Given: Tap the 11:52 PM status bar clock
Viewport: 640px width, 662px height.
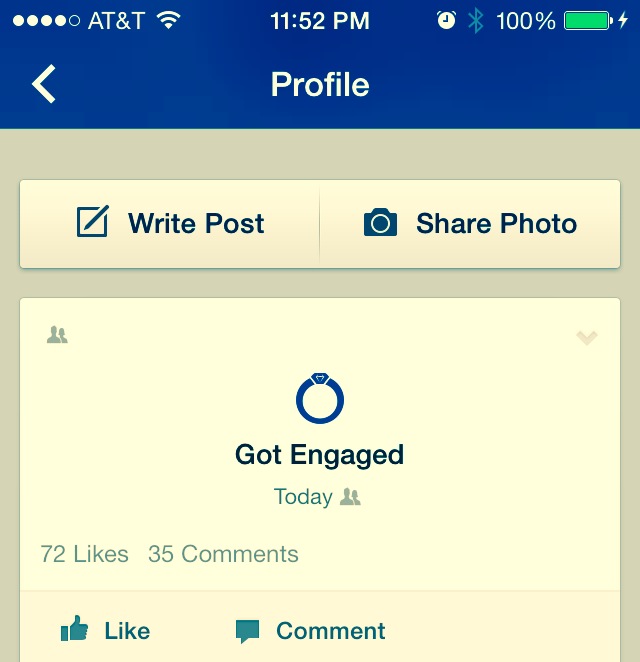Looking at the screenshot, I should pyautogui.click(x=319, y=20).
